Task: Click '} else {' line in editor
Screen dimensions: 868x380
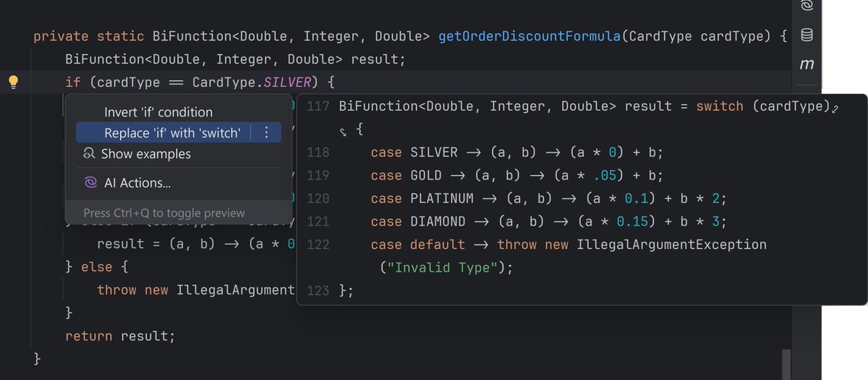Action: tap(96, 266)
